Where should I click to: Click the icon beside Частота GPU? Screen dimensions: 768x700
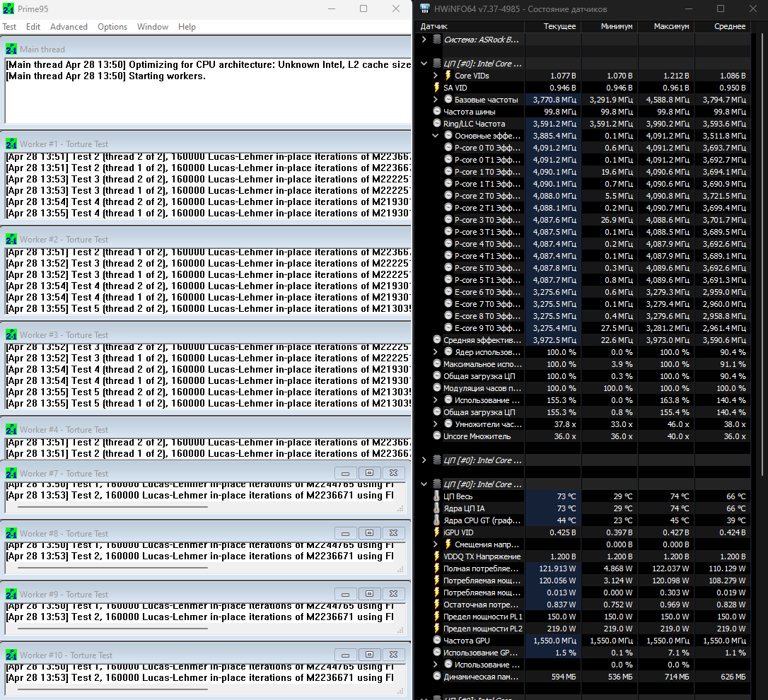[x=437, y=640]
